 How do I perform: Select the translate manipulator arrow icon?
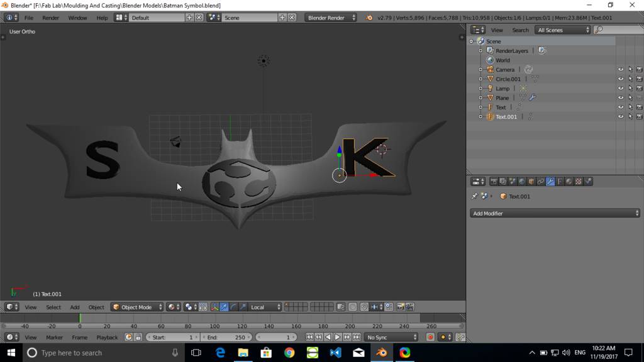pos(224,307)
